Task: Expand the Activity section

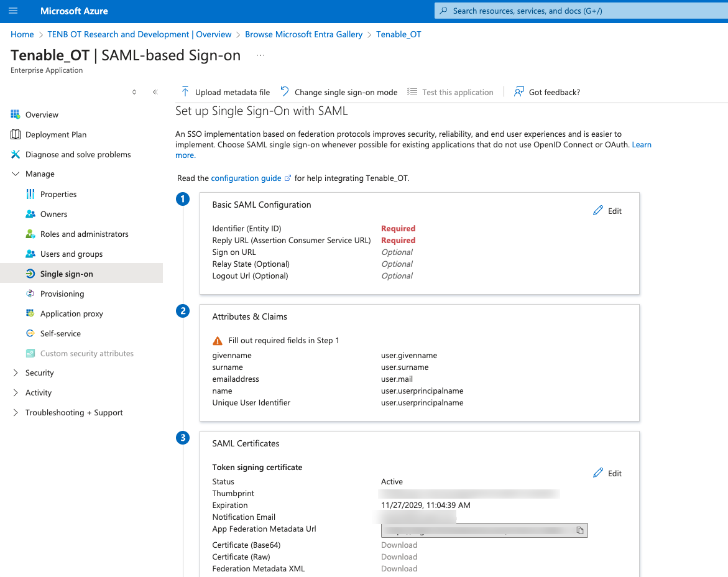Action: click(16, 393)
